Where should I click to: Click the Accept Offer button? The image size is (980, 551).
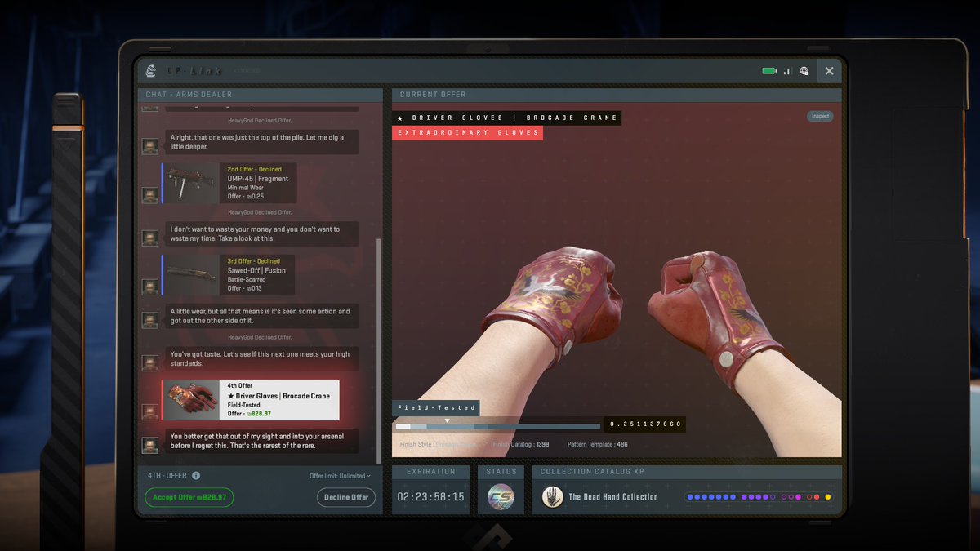(189, 497)
